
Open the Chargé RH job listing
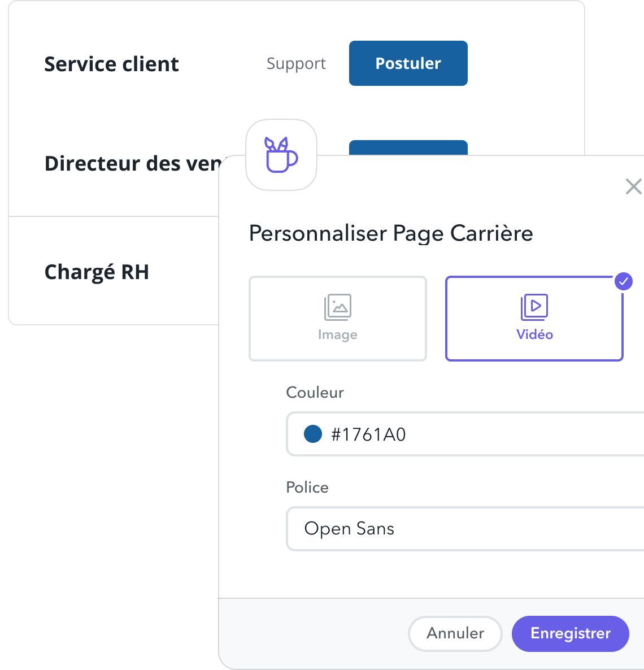[97, 272]
